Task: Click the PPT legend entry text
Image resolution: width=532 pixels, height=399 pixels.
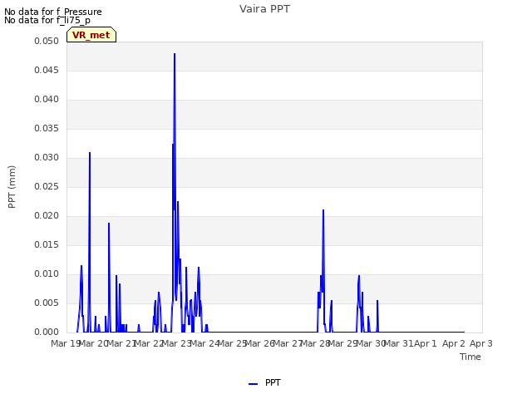Action: click(x=273, y=382)
